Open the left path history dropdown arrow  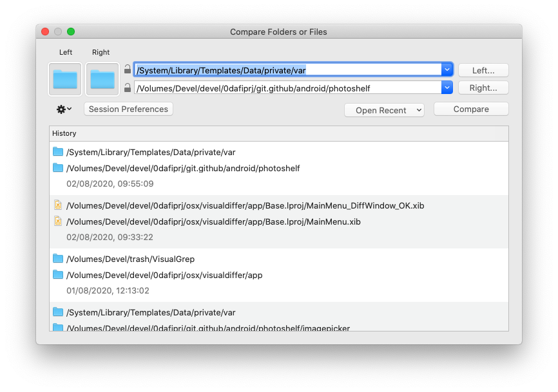(447, 70)
